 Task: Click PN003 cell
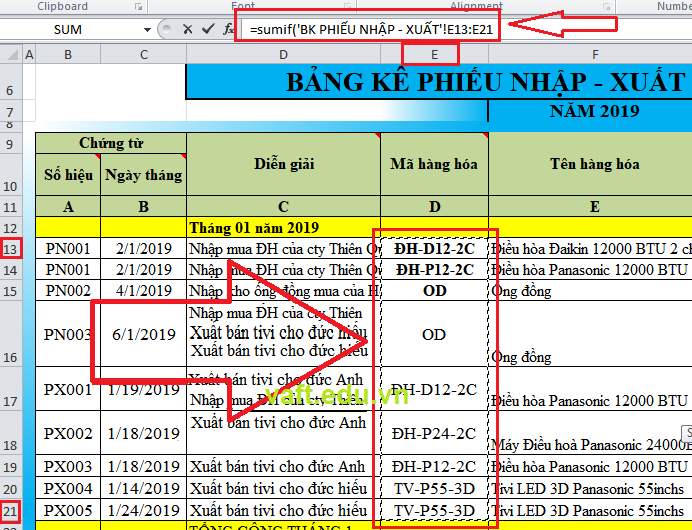(68, 334)
